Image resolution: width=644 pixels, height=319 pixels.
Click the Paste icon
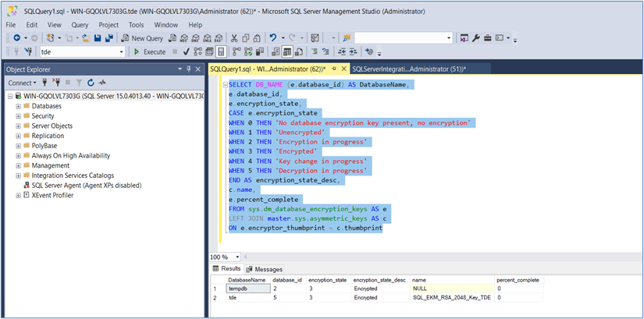(x=257, y=38)
